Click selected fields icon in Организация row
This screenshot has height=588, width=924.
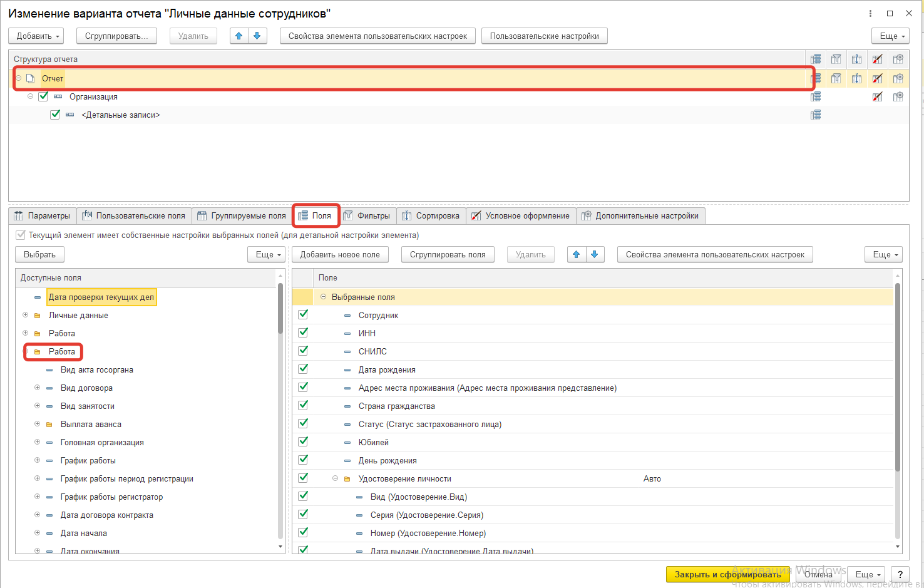pyautogui.click(x=815, y=96)
